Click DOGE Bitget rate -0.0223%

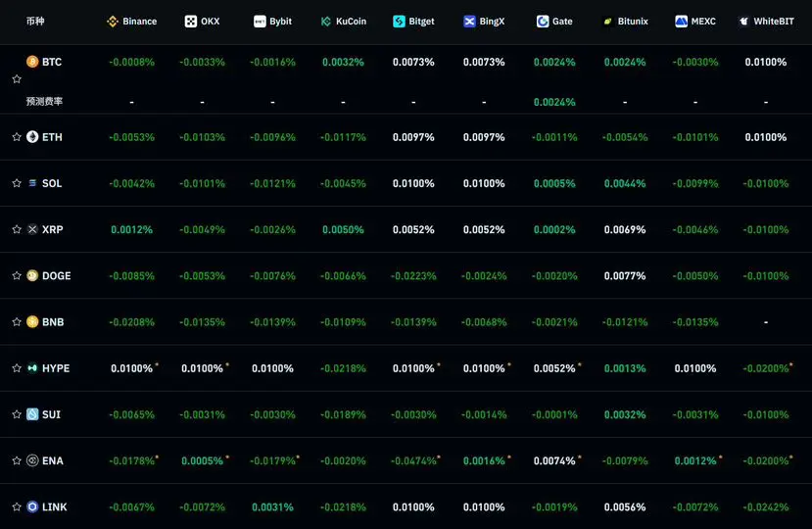(x=413, y=275)
